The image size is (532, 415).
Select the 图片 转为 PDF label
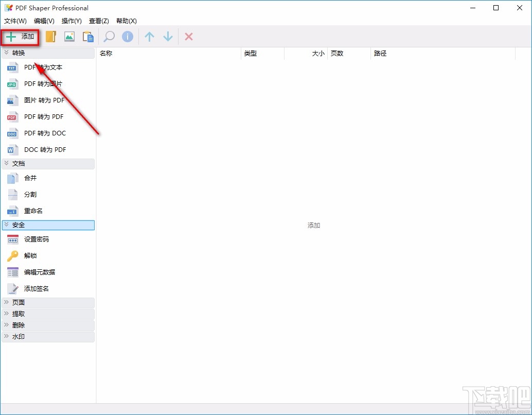pos(44,100)
